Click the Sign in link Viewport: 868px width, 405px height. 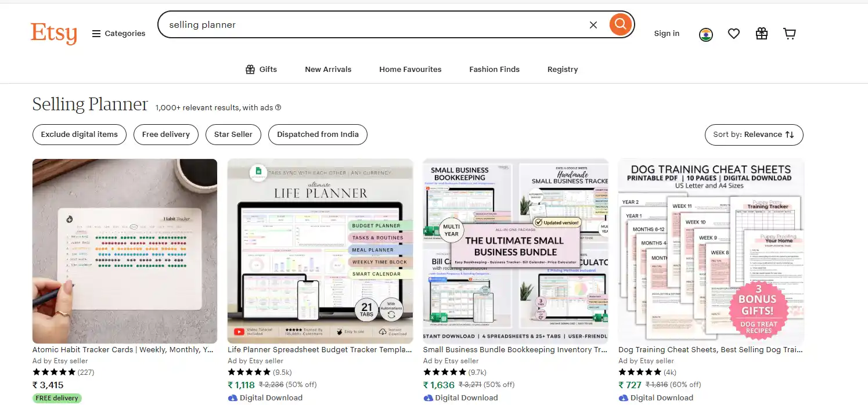[666, 34]
